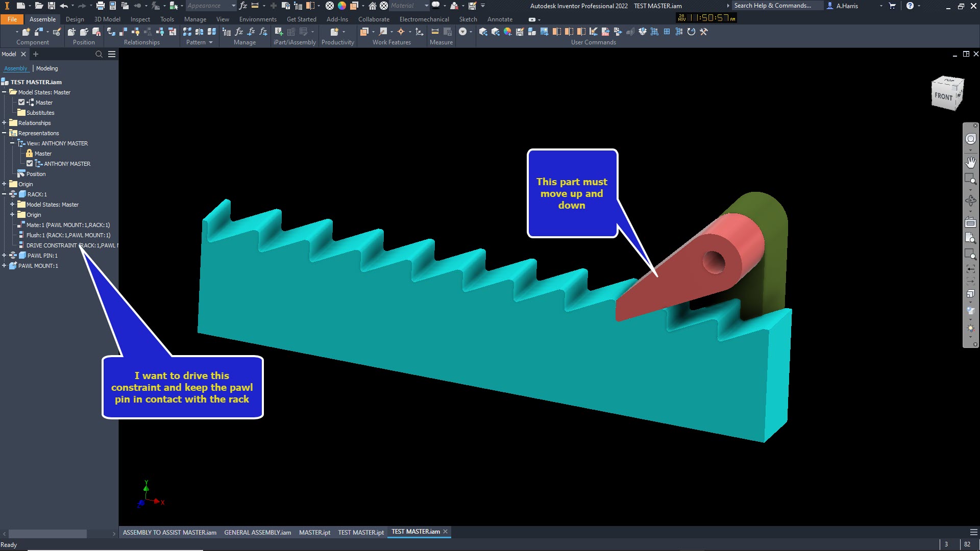Select the Place Component tool
The width and height of the screenshot is (980, 551).
pyautogui.click(x=26, y=31)
